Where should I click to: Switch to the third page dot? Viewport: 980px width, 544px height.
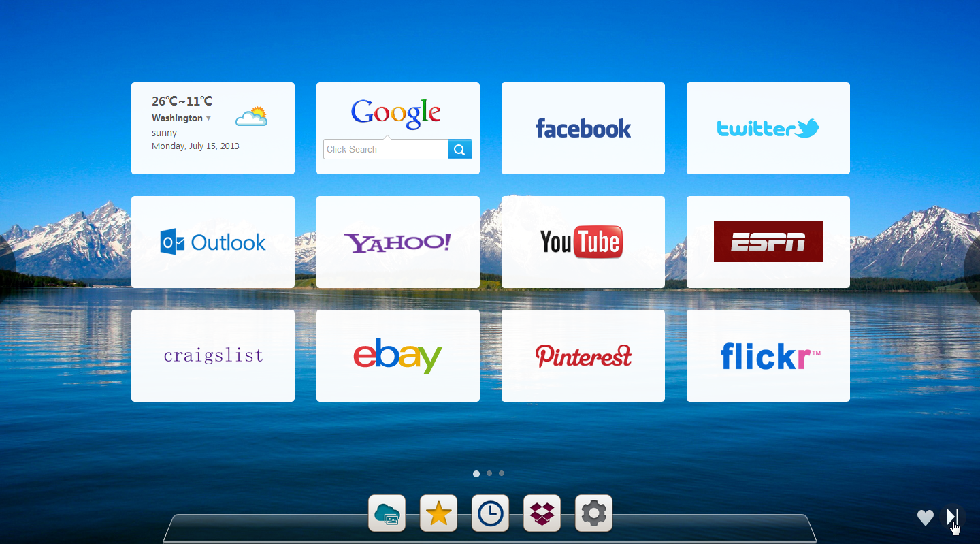click(x=502, y=473)
